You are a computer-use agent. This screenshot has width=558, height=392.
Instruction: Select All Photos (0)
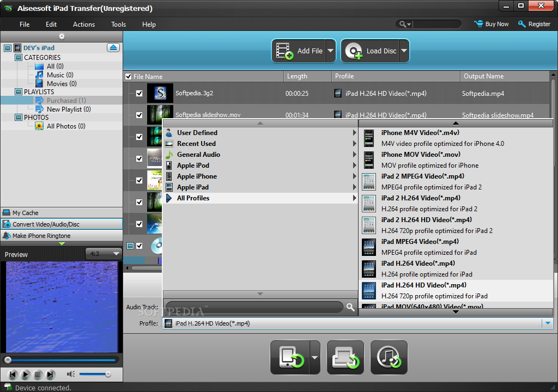(x=66, y=126)
